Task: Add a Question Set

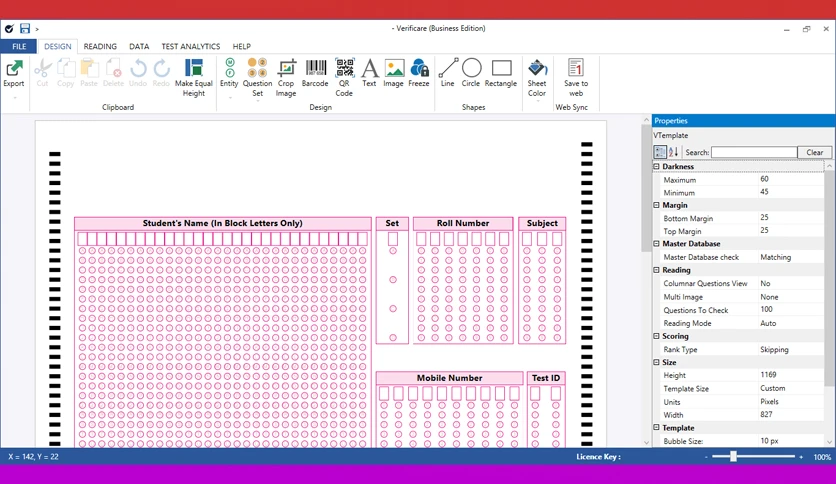Action: pos(258,78)
